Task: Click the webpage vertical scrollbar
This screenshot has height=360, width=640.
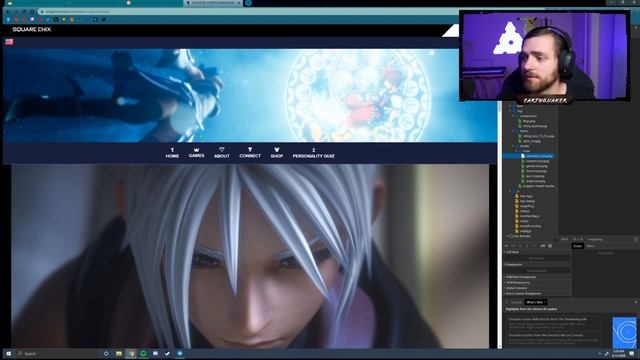Action: point(500,224)
